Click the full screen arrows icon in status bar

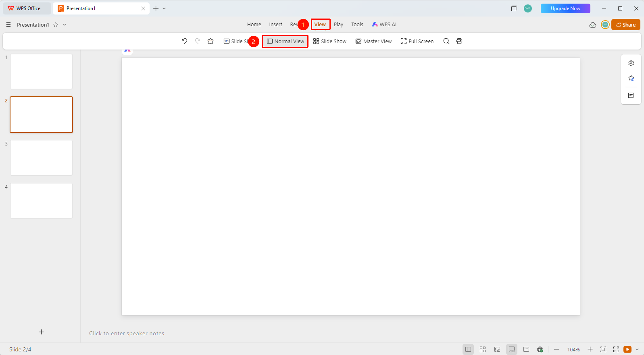[x=616, y=349]
